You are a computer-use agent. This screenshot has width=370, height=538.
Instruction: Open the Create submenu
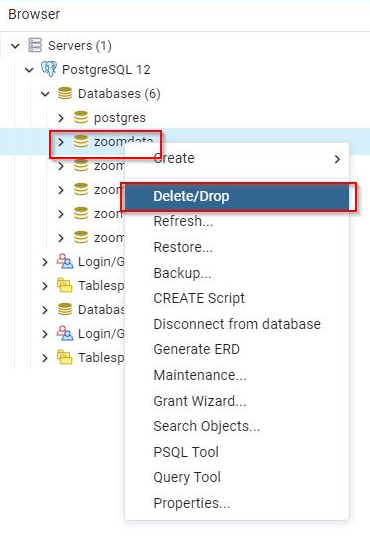point(237,159)
